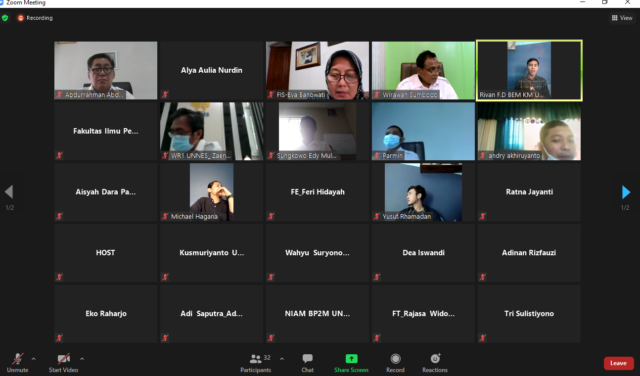This screenshot has height=376, width=640.
Task: Select the HOST participant tile
Action: pyautogui.click(x=106, y=253)
